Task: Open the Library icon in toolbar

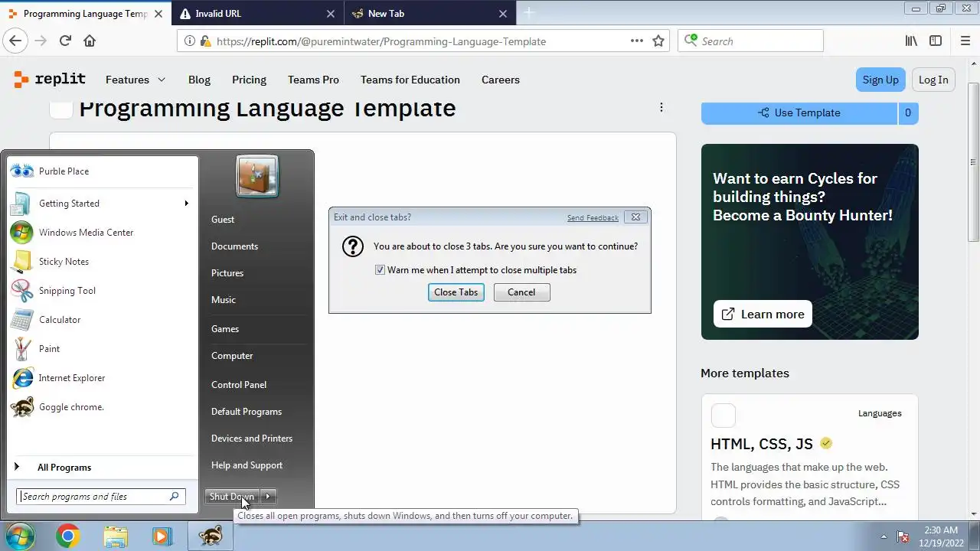Action: [911, 41]
